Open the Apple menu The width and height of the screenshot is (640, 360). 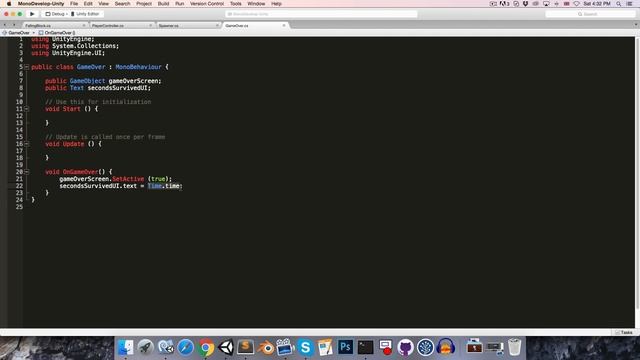click(9, 4)
